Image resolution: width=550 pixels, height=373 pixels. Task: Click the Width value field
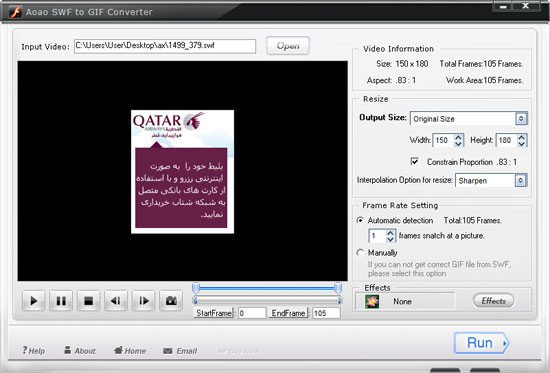coord(444,140)
